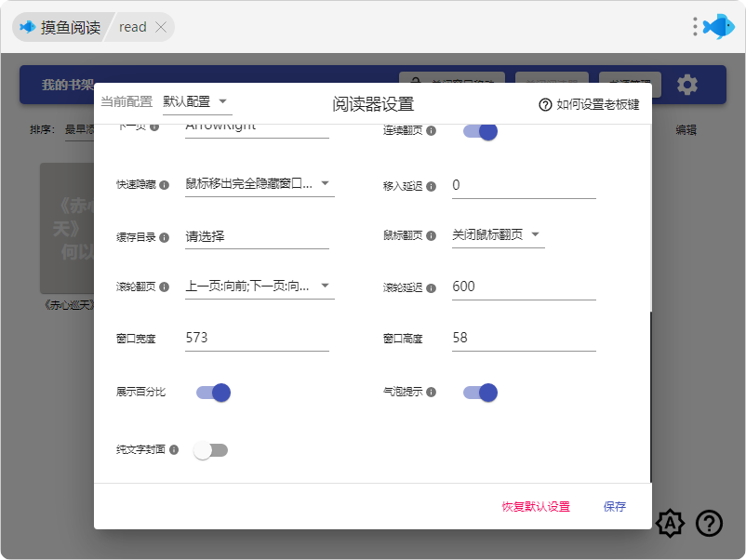The height and width of the screenshot is (560, 746).
Task: Click the info icon next to 移入延迟
Action: (x=431, y=186)
